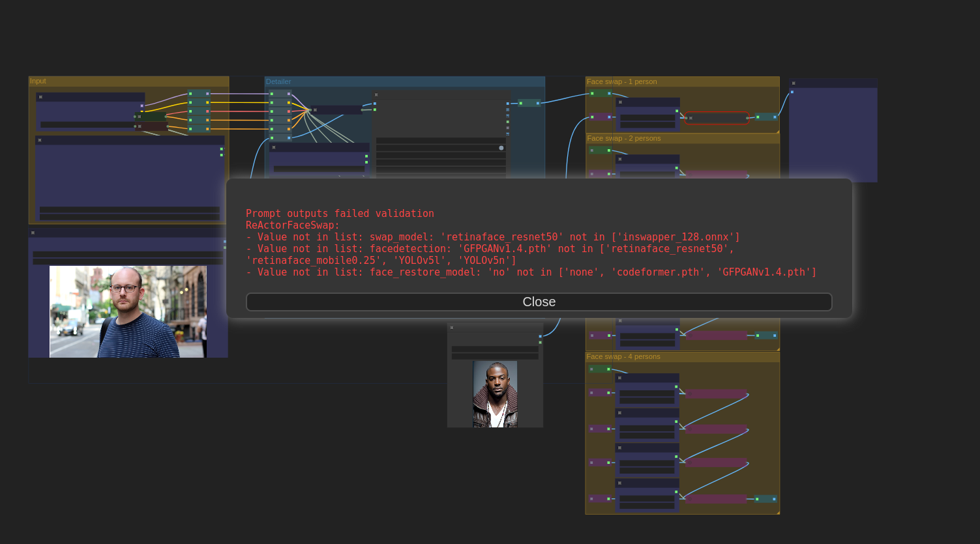Click the man in fur collar image preview
Viewport: 980px width, 544px height.
coord(495,394)
